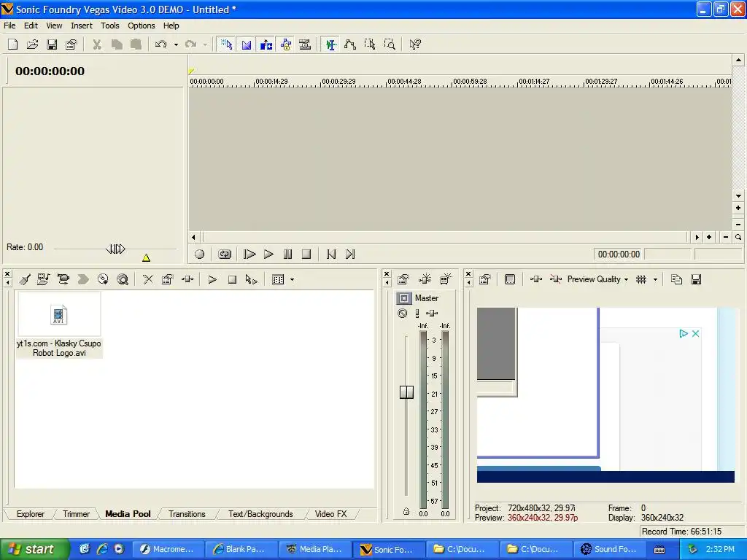
Task: Select the Zoom Edit tool
Action: pyautogui.click(x=390, y=44)
